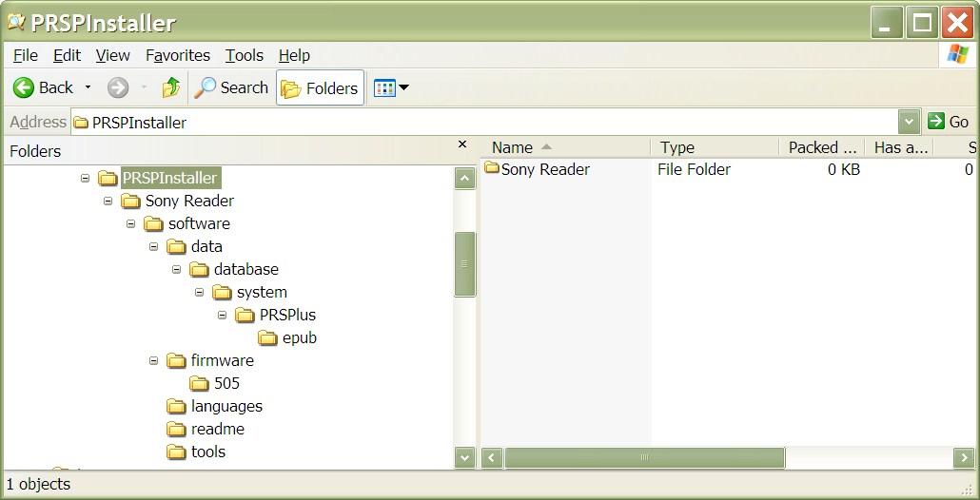Open the Tools menu
The height and width of the screenshot is (500, 980).
coord(245,55)
